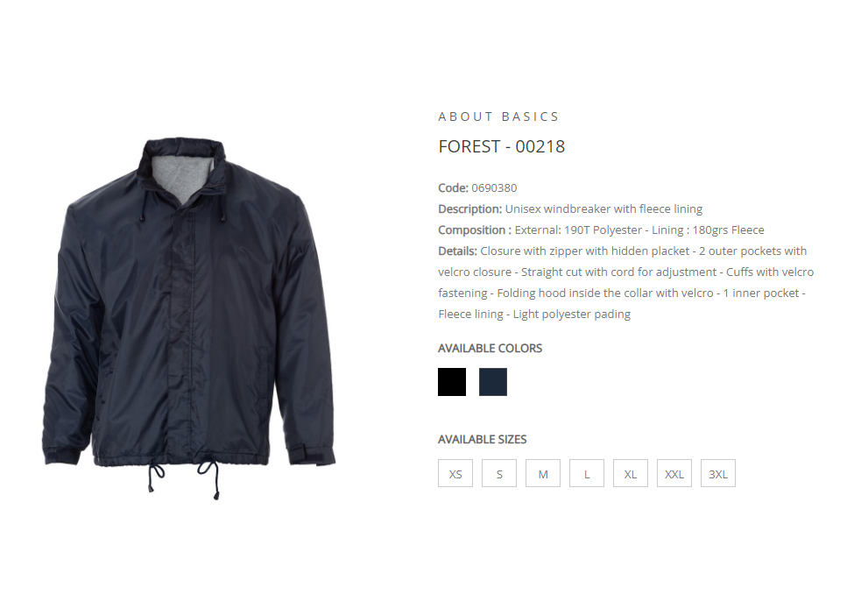868x601 pixels.
Task: Select the XL size box
Action: [x=631, y=473]
